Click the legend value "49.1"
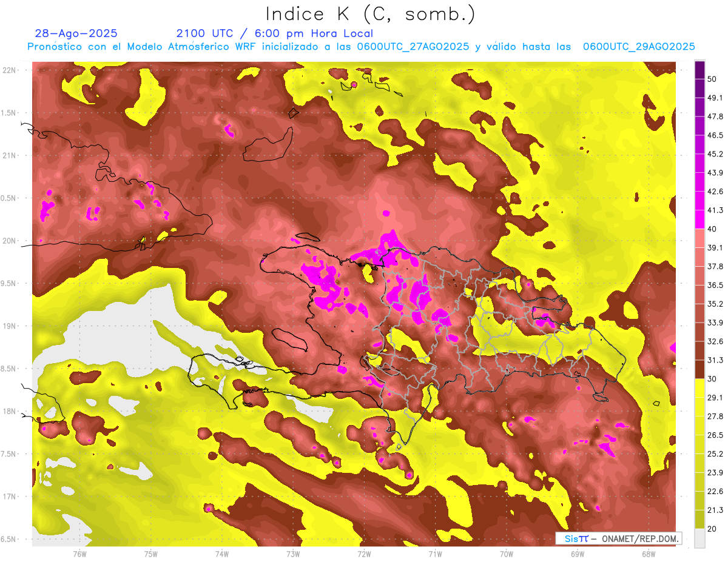 715,98
